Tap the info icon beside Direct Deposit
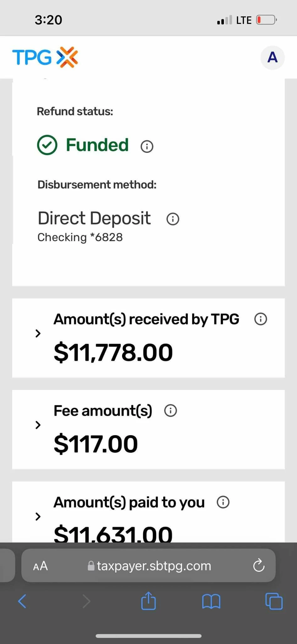This screenshot has width=297, height=644. click(x=173, y=219)
